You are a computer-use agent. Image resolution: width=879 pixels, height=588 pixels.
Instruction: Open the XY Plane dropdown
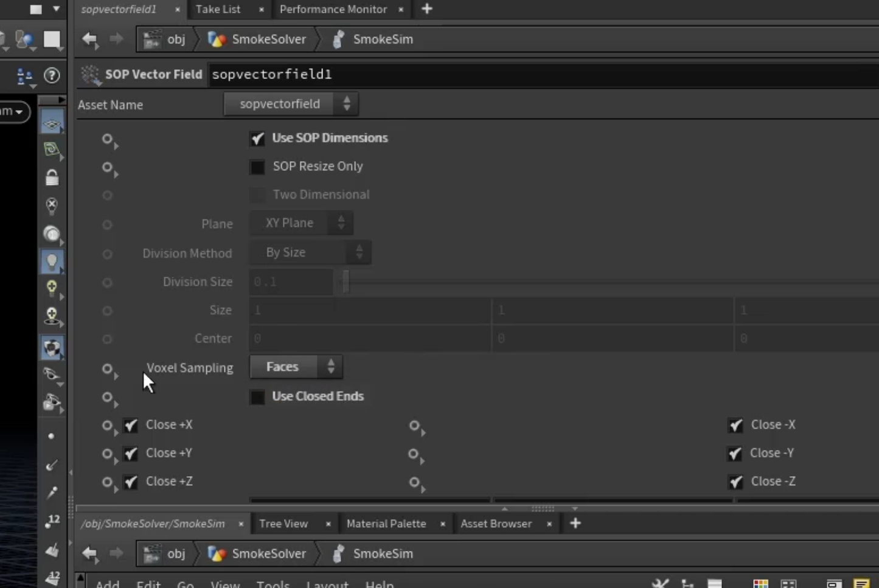[x=301, y=223]
